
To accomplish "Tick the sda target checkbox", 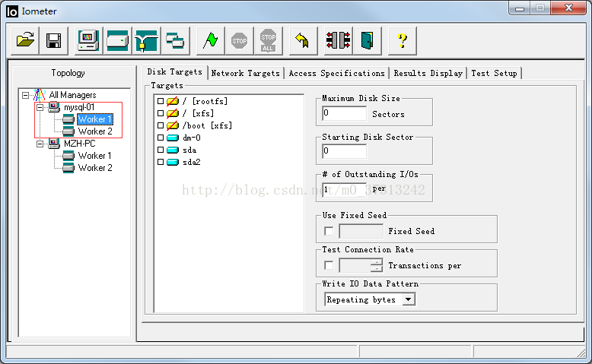I will [161, 150].
